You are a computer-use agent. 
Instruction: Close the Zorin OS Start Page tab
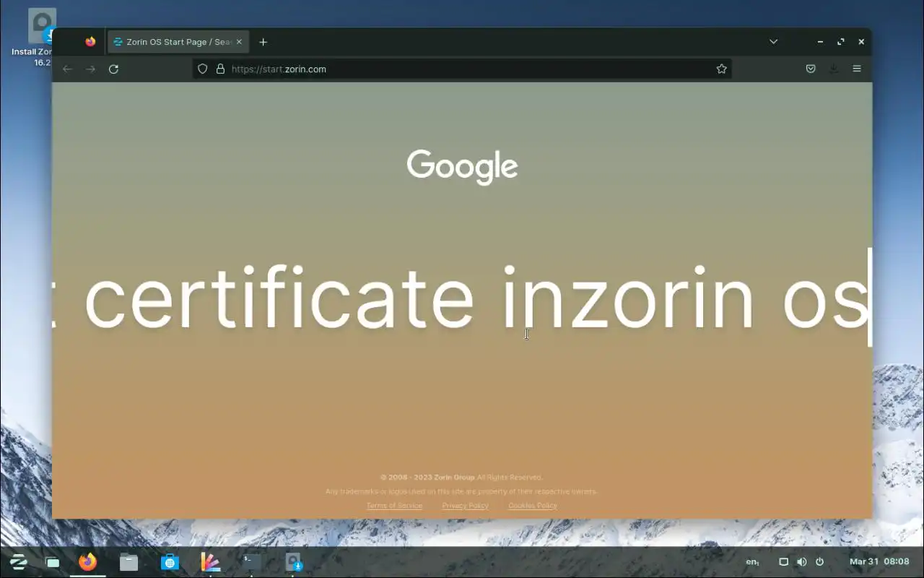click(x=239, y=42)
